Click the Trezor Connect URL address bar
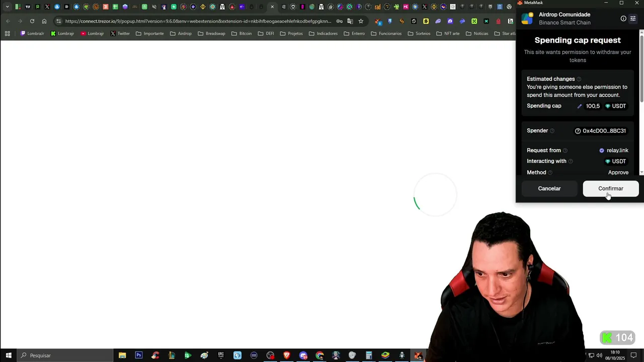The image size is (644, 362). click(198, 21)
